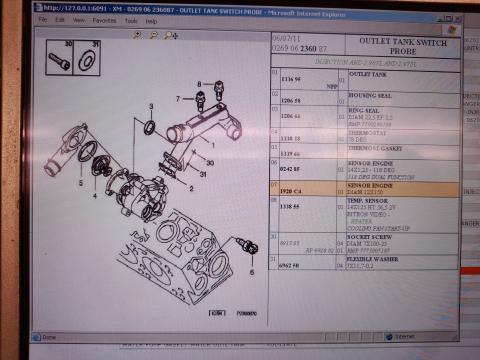This screenshot has height=360, width=480.
Task: Open the Edit menu
Action: pos(60,20)
